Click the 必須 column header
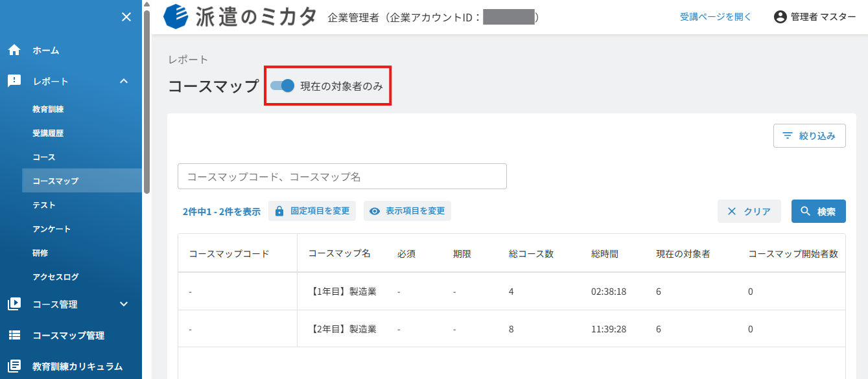This screenshot has height=379, width=868. click(406, 254)
